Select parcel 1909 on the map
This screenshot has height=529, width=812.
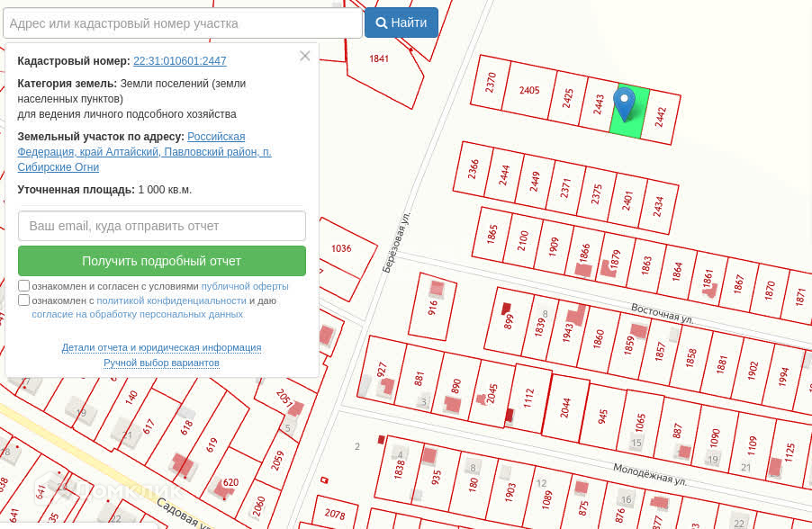pyautogui.click(x=554, y=247)
